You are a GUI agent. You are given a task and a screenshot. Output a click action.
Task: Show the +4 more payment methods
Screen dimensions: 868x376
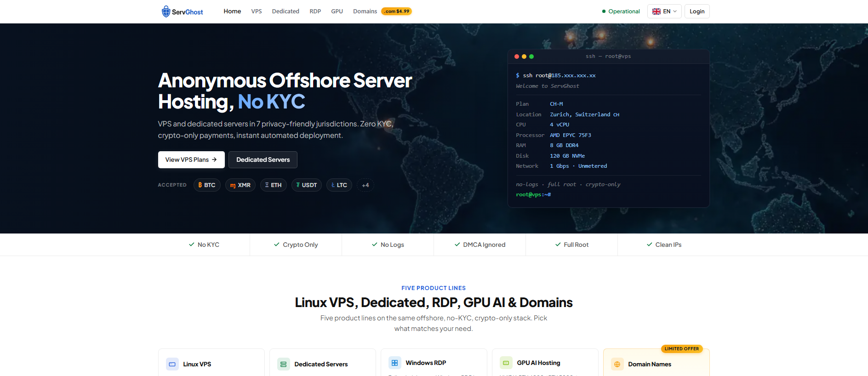(365, 185)
